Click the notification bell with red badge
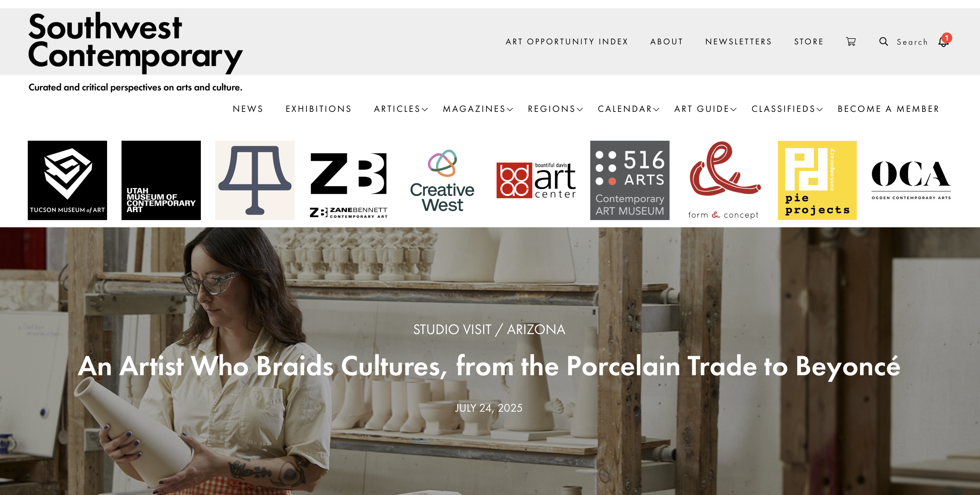Image resolution: width=980 pixels, height=495 pixels. tap(944, 41)
